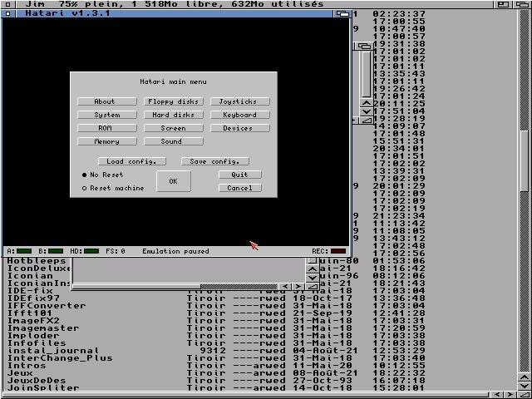The width and height of the screenshot is (532, 399).
Task: Click the Jim window close gadget
Action: (8, 4)
